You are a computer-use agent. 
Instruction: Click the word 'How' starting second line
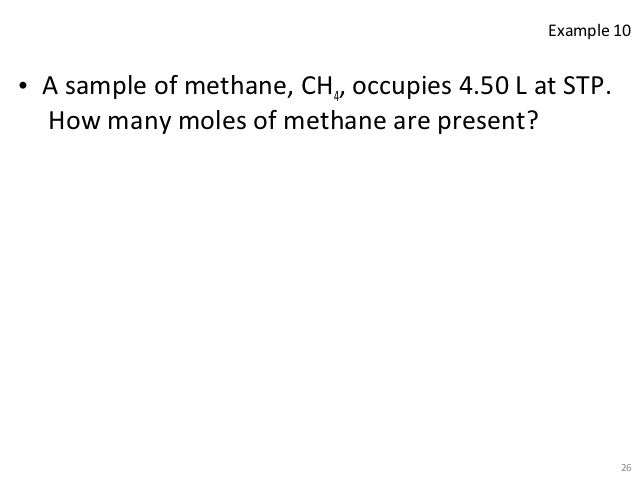click(x=74, y=121)
